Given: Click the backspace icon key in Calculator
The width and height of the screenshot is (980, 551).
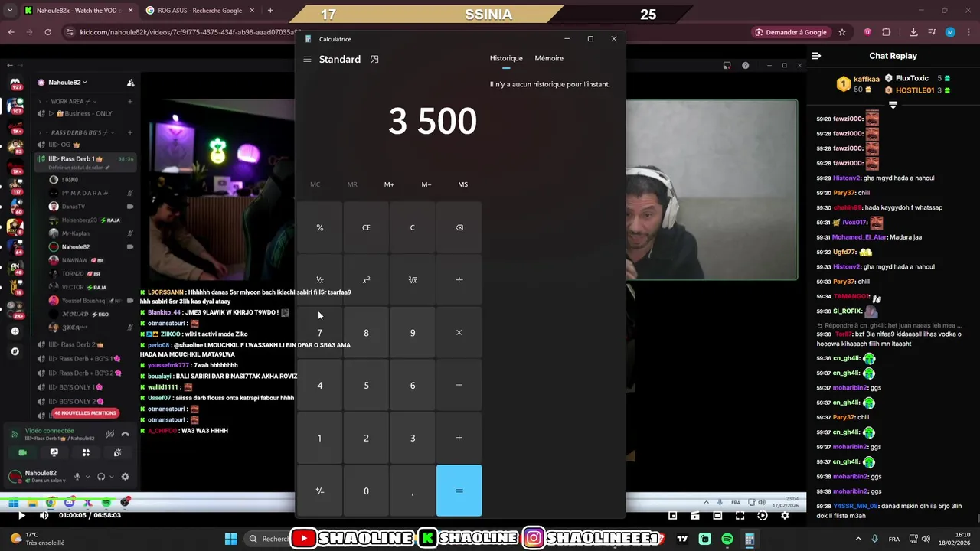Looking at the screenshot, I should point(459,227).
